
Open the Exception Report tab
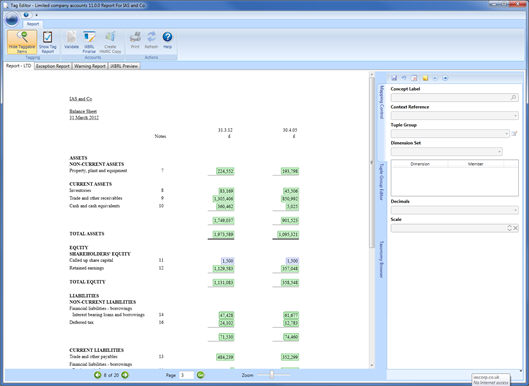[x=53, y=66]
